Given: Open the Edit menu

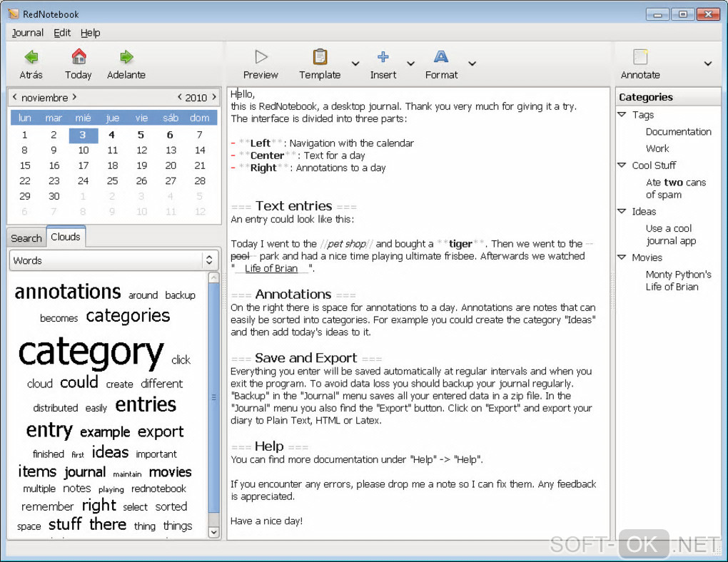Looking at the screenshot, I should (62, 33).
